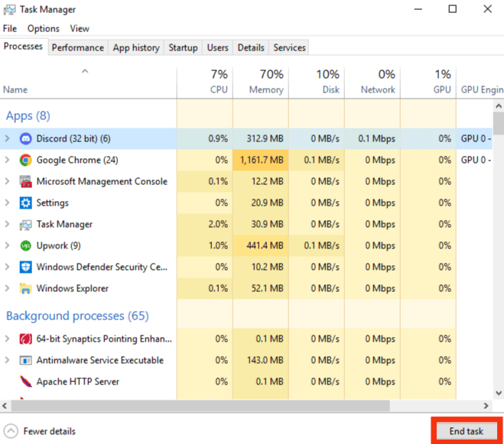Screen dimensions: 504x444
Task: Sort by the Name column header
Action: pos(88,83)
